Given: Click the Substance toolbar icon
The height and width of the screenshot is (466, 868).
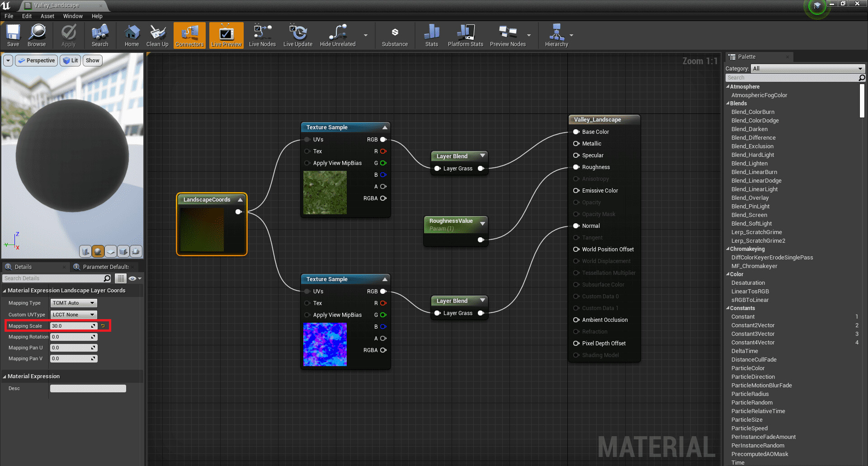Looking at the screenshot, I should [x=395, y=35].
